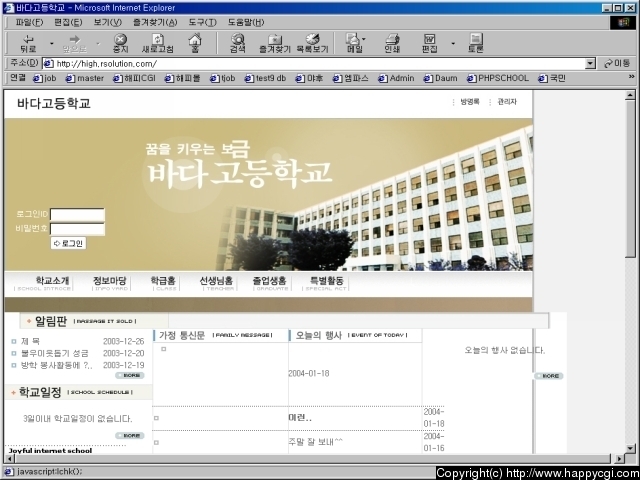This screenshot has height=480, width=640.
Task: Open the 해피CGI links bar shortcut
Action: [x=134, y=78]
